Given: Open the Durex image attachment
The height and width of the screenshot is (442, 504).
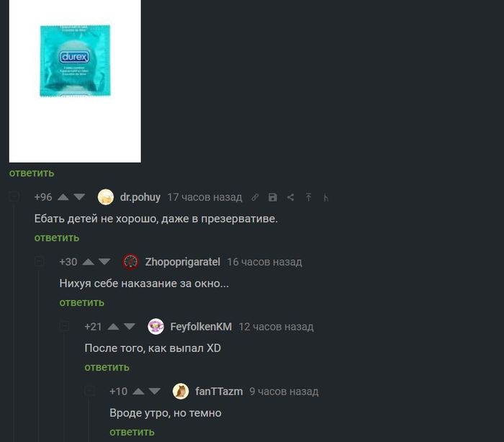Looking at the screenshot, I should [x=75, y=81].
